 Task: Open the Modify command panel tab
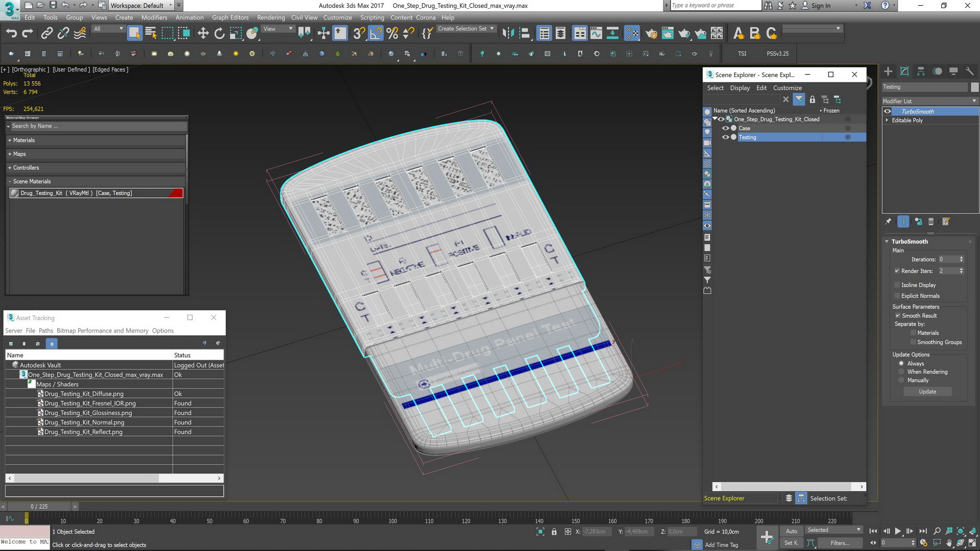point(904,71)
